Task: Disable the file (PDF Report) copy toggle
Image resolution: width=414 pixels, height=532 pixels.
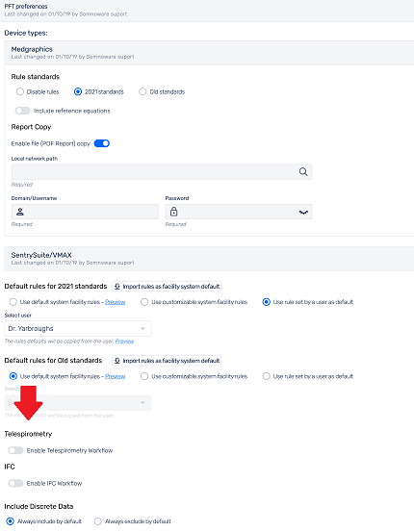Action: pos(102,143)
